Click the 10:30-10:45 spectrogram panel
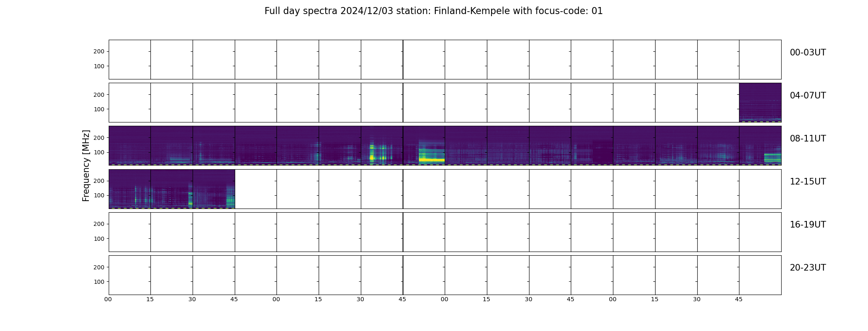Viewport: 868px width, 331px height. pos(550,146)
